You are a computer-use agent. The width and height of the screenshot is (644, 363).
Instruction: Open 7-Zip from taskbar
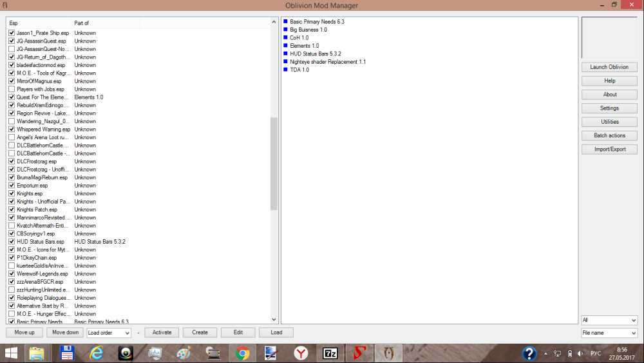tap(330, 353)
